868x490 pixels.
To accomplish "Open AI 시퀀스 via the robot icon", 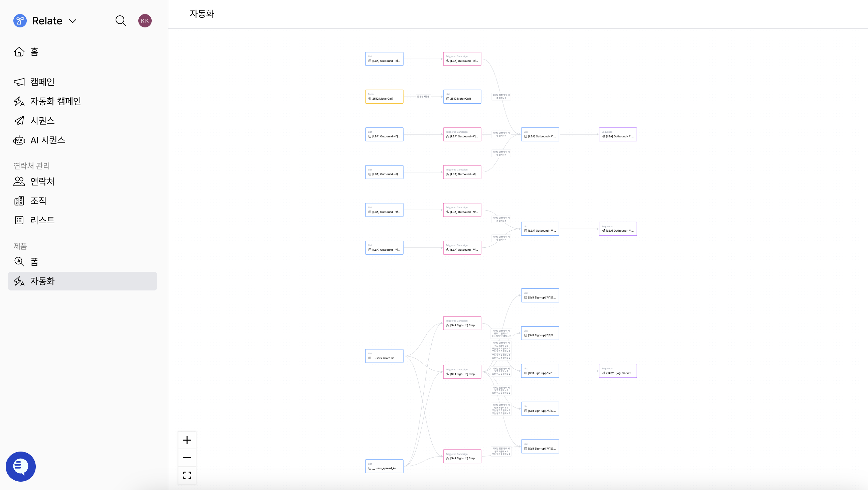I will [19, 140].
